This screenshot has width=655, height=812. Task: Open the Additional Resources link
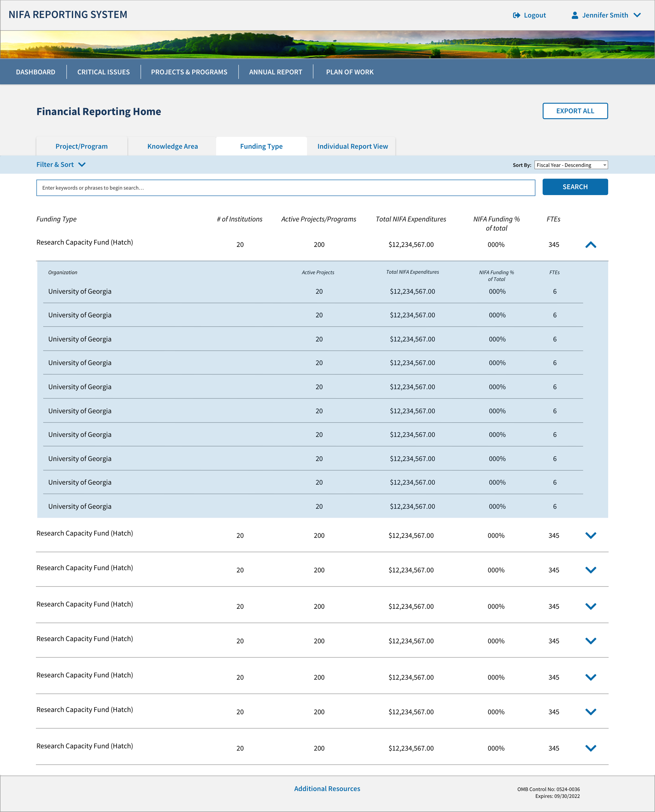pos(327,789)
